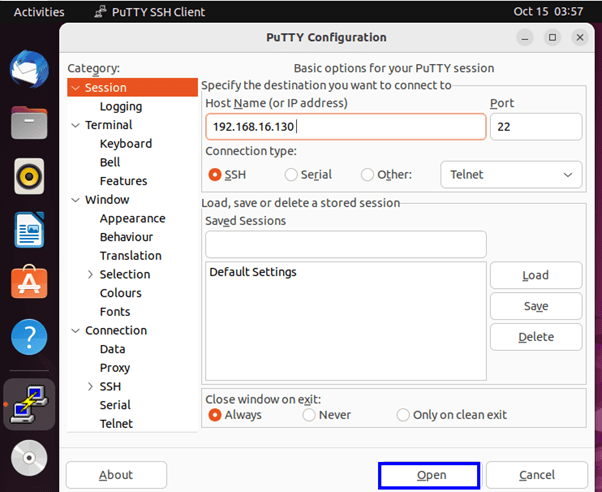This screenshot has height=492, width=602.
Task: Select Colours in category tree
Action: [121, 293]
